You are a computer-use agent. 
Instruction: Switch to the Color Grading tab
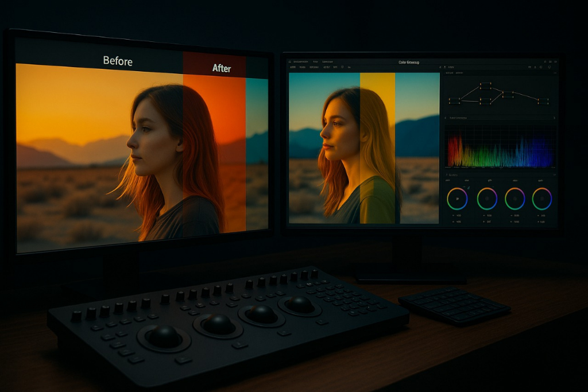click(x=409, y=62)
